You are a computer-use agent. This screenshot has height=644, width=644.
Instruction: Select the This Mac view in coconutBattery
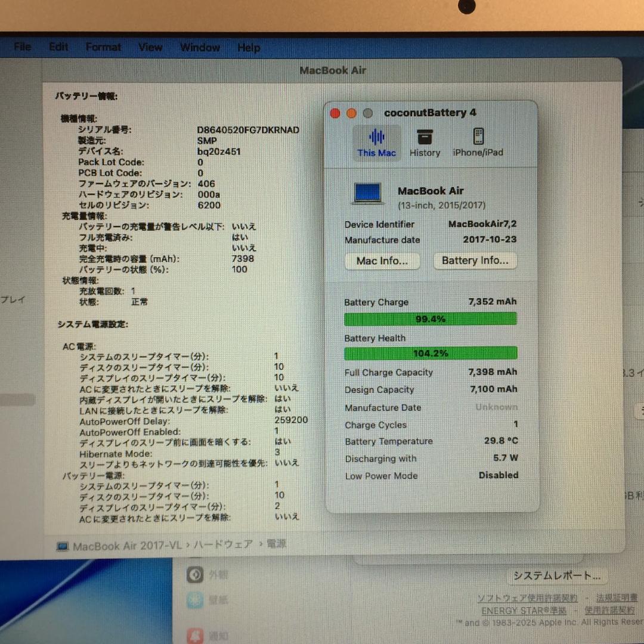377,142
